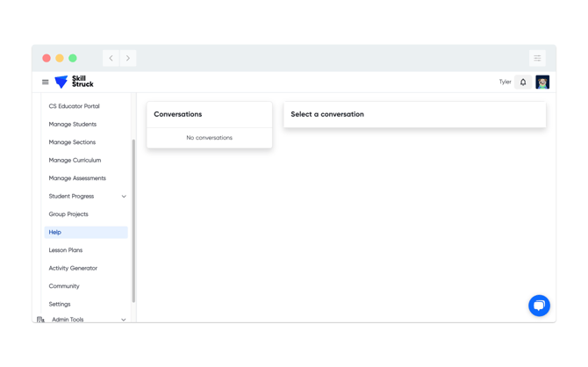The image size is (588, 367).
Task: Launch the Activity Generator
Action: (73, 269)
